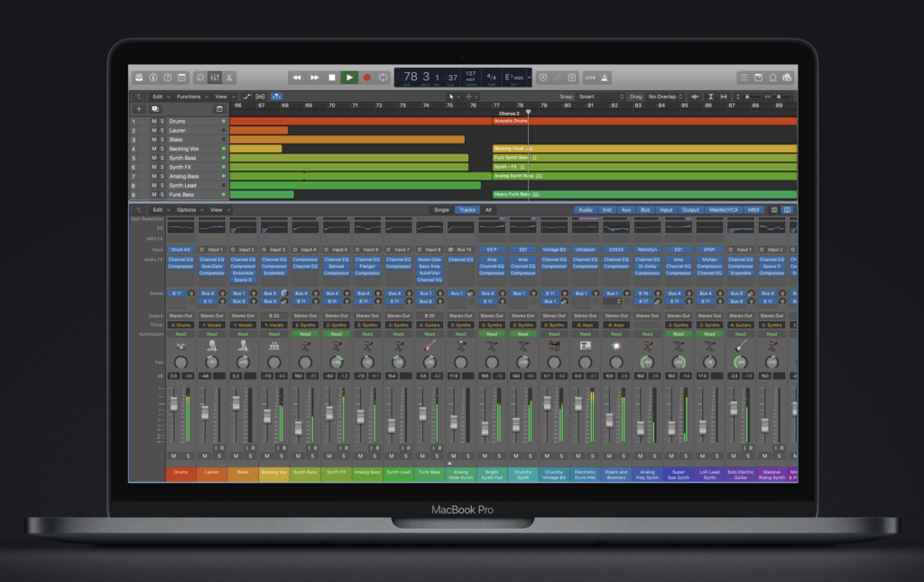
Task: Open the Mixer from the control bar
Action: coord(215,78)
